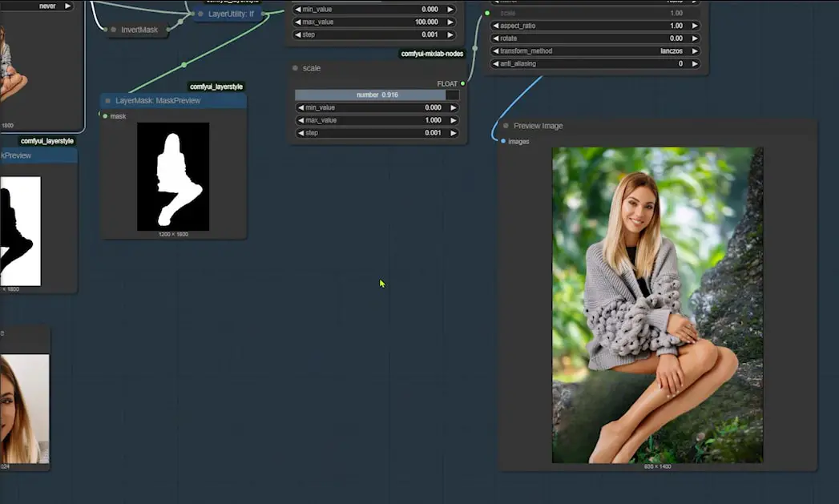Increase step directly below max_value 100.000
This screenshot has width=839, height=504.
coord(450,34)
